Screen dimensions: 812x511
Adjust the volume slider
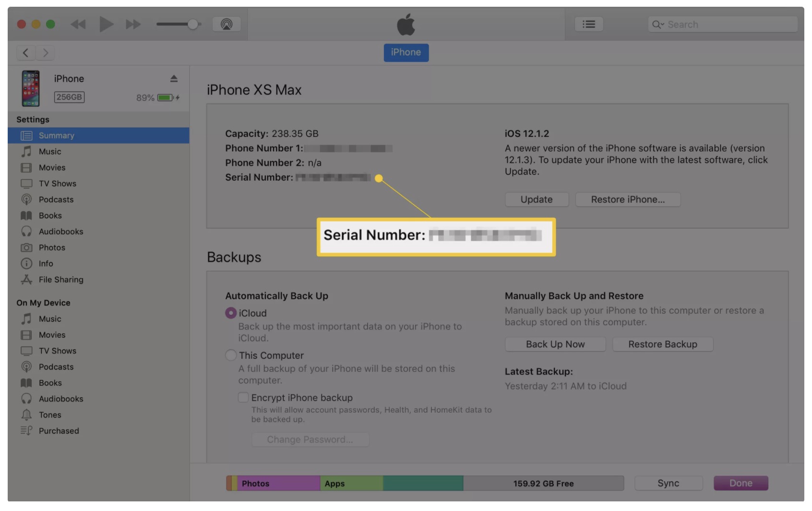193,24
